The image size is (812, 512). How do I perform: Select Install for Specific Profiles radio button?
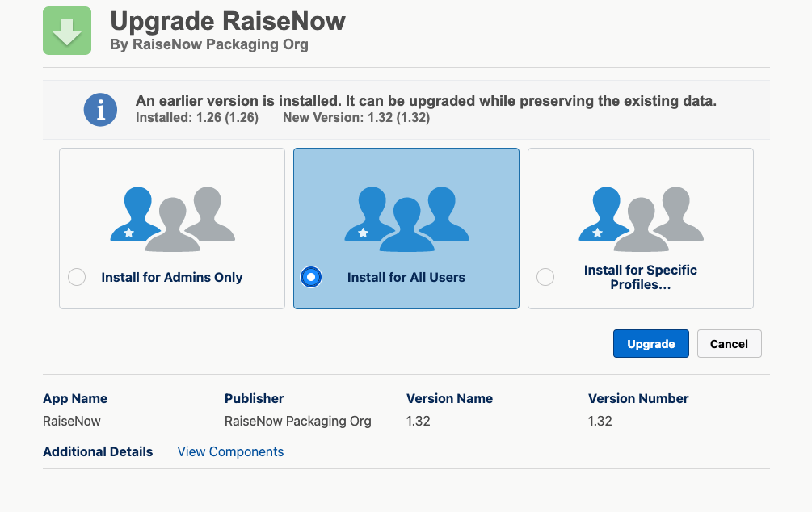click(x=545, y=277)
